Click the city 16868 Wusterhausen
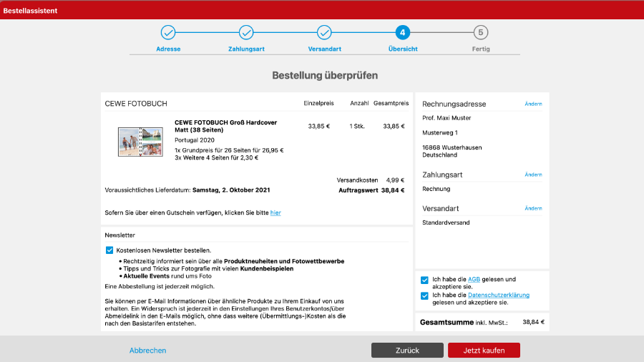 pyautogui.click(x=452, y=147)
